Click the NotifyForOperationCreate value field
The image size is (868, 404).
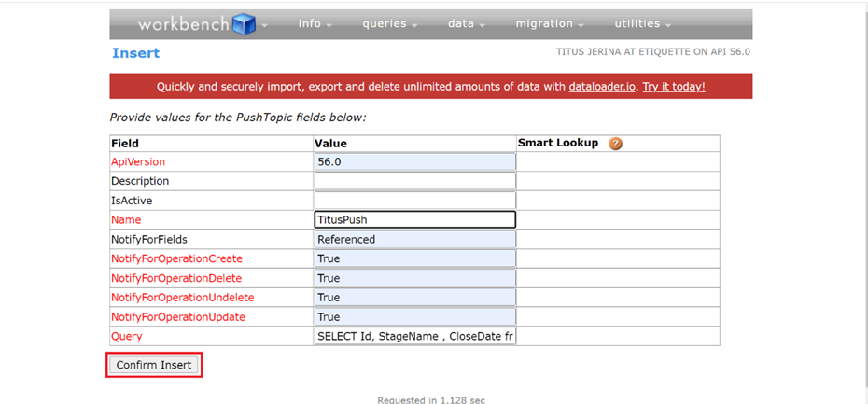414,258
